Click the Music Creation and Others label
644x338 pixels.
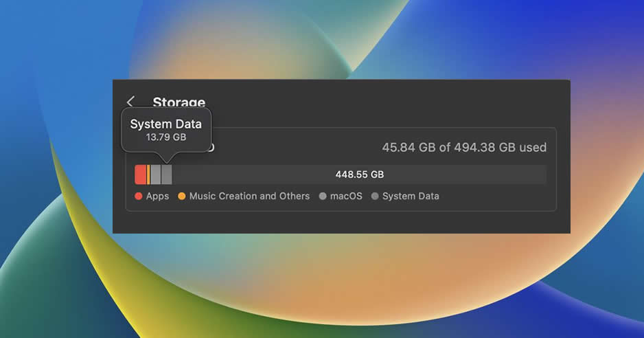pyautogui.click(x=249, y=196)
